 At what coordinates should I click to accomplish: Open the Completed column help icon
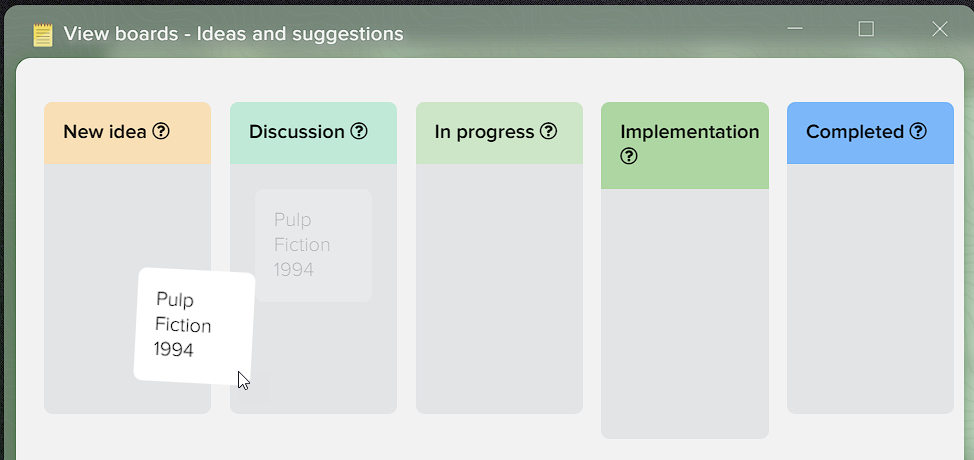pos(918,131)
